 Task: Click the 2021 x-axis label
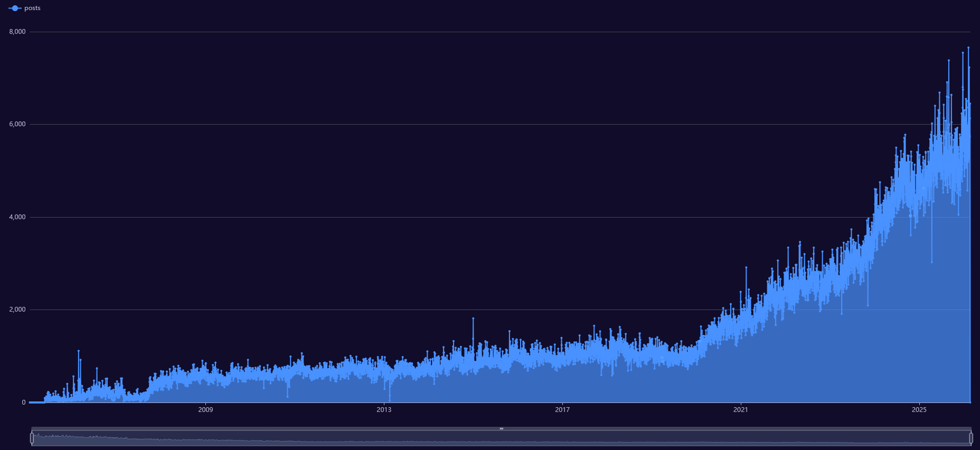click(741, 410)
